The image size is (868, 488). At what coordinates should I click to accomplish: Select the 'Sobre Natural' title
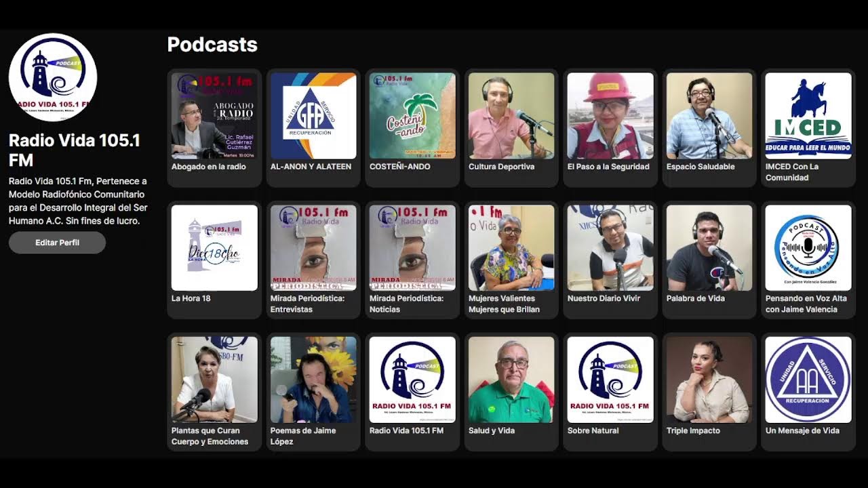pyautogui.click(x=593, y=431)
